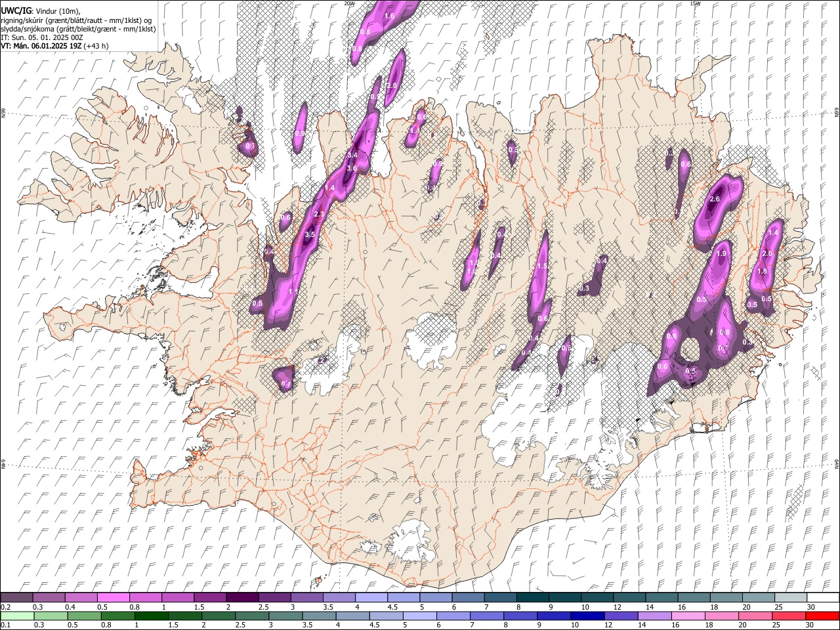840x630 pixels.
Task: Click the 'VT: Mán. 06.01.2025 19Z (+43 h)' line
Action: [54, 46]
